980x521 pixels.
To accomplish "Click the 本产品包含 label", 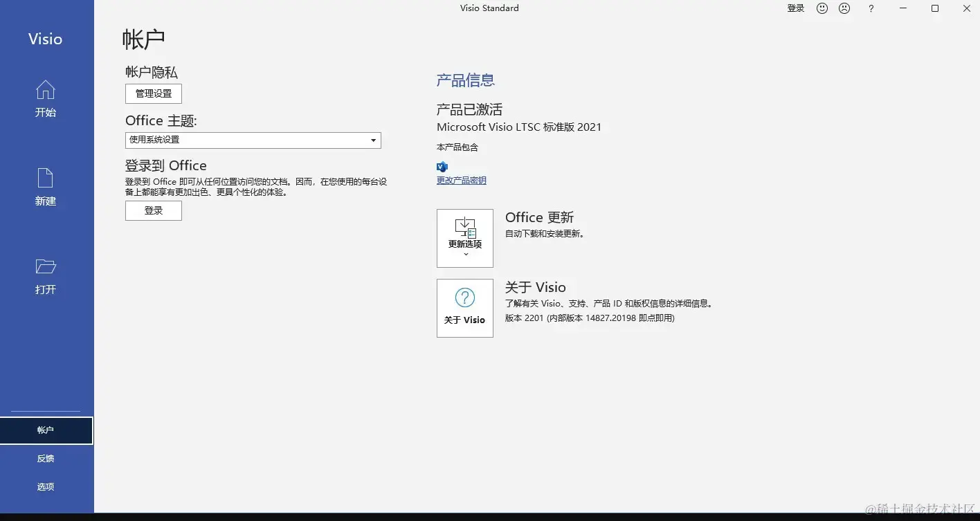I will [457, 147].
